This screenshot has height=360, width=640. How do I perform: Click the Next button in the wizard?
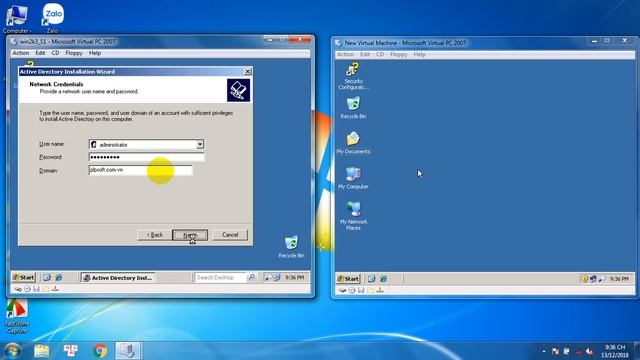pos(190,235)
